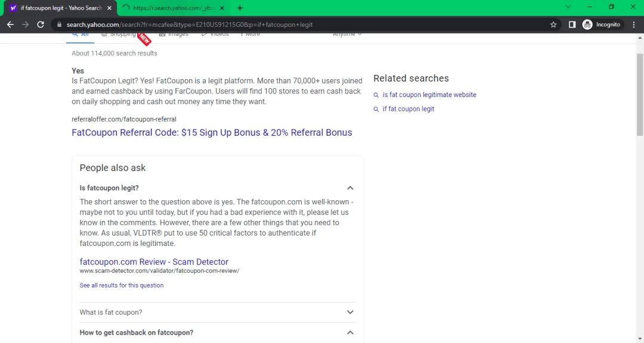644x343 pixels.
Task: Open the Anytime filter dropdown
Action: [347, 34]
